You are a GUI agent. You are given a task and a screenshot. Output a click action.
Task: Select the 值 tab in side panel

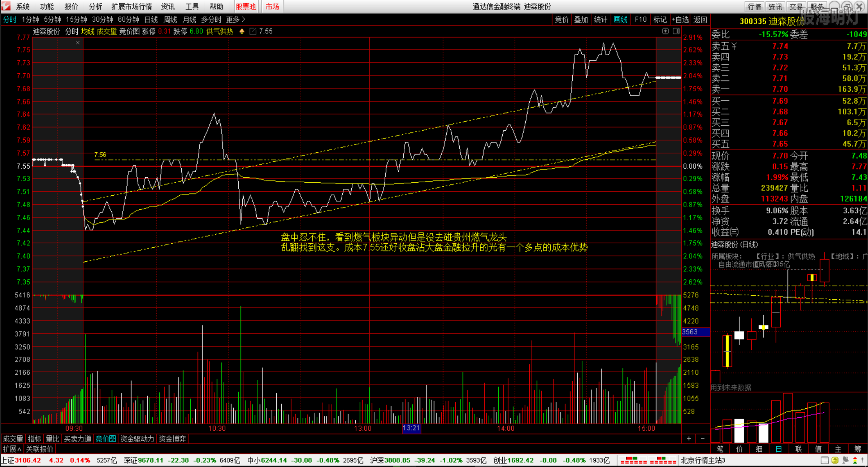coord(818,449)
